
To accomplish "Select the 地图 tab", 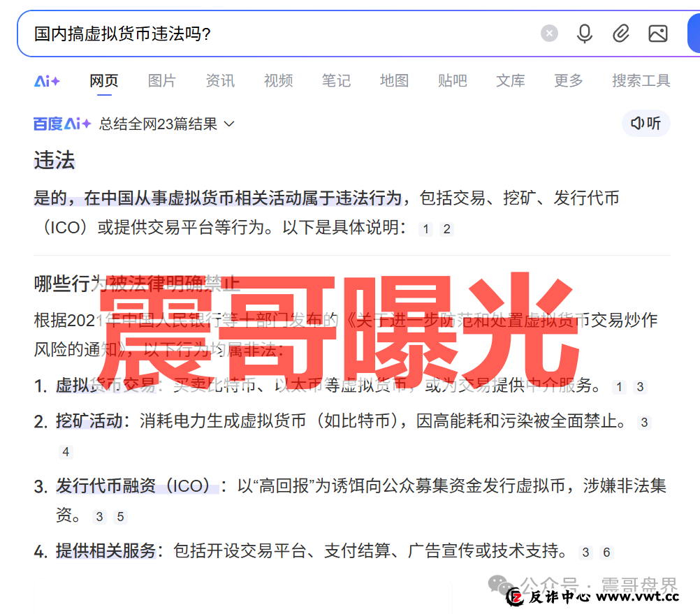I will click(394, 80).
